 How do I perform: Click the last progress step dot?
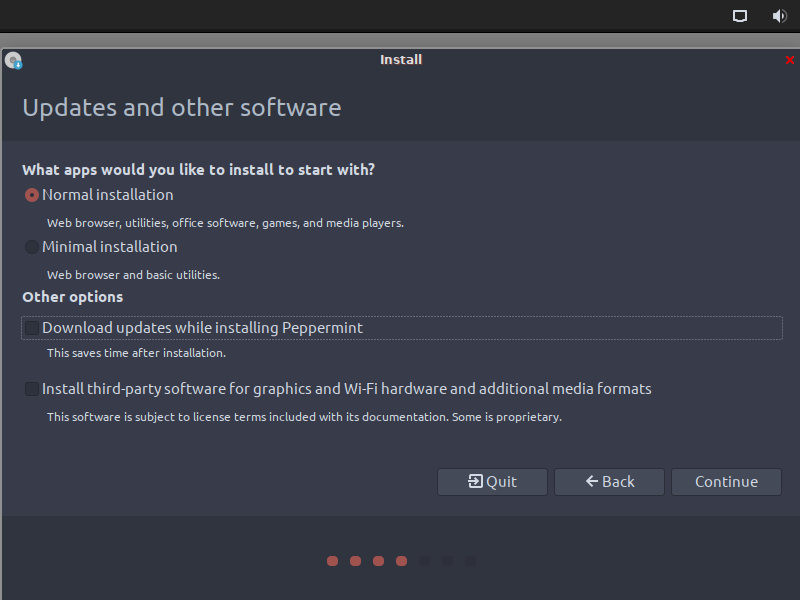pyautogui.click(x=470, y=561)
